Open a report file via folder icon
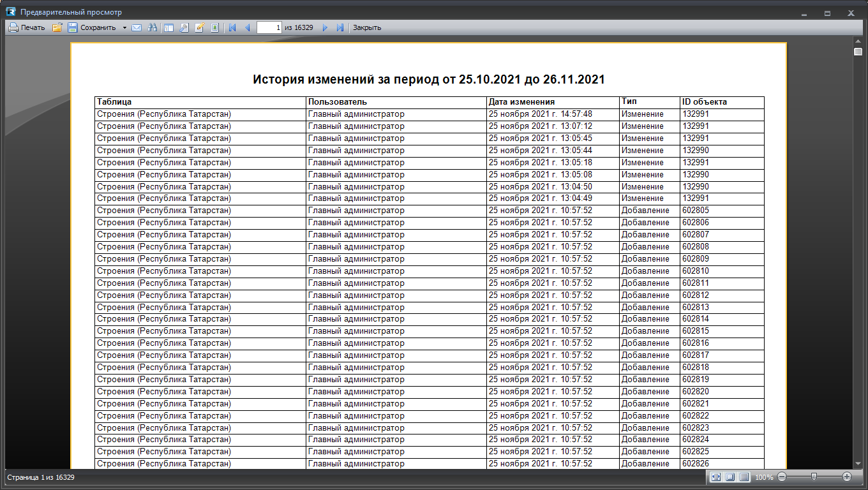 (57, 27)
